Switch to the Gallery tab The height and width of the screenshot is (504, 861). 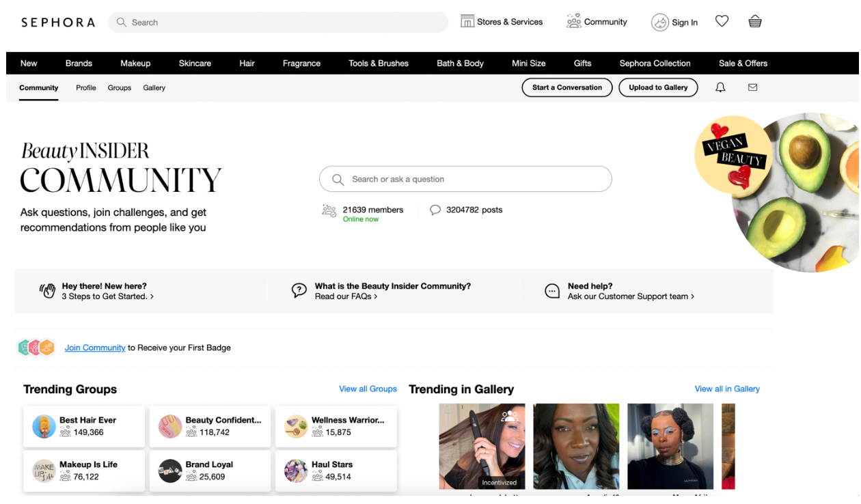154,88
